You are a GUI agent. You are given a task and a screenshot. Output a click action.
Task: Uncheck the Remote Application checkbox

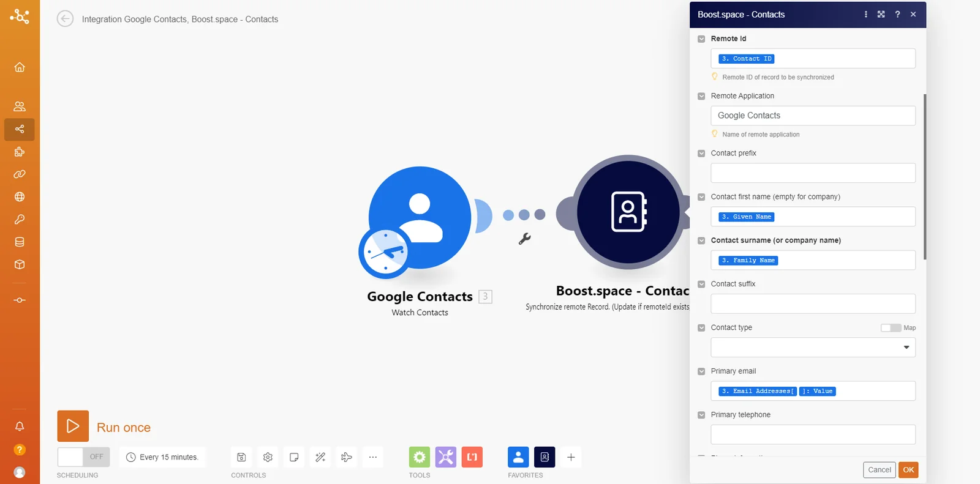(x=701, y=96)
